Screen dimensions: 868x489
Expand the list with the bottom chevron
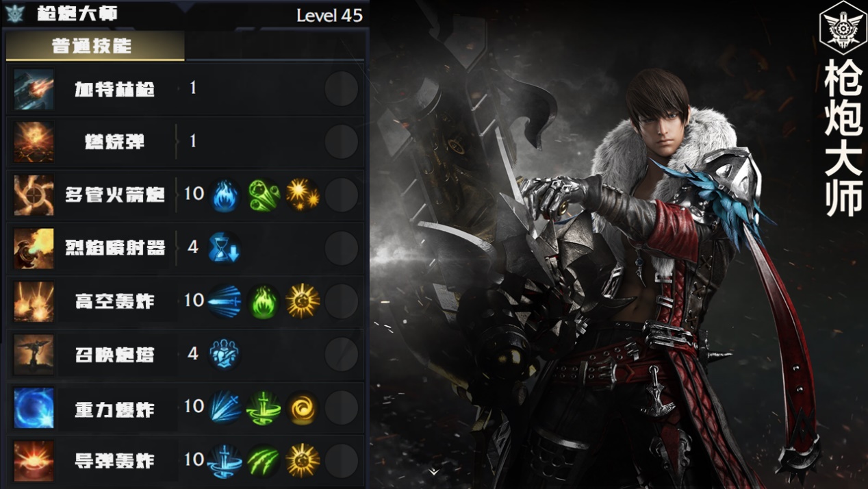434,471
